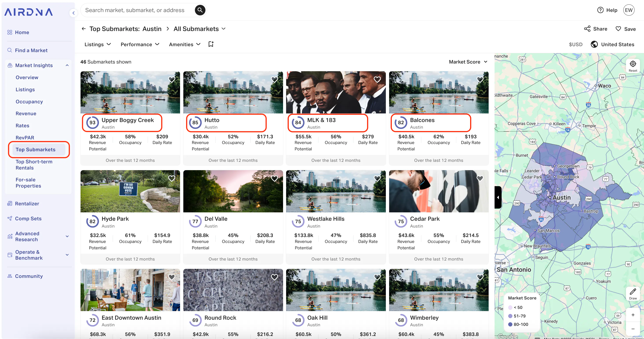This screenshot has width=644, height=339.
Task: Collapse the Market Insights section
Action: point(67,65)
